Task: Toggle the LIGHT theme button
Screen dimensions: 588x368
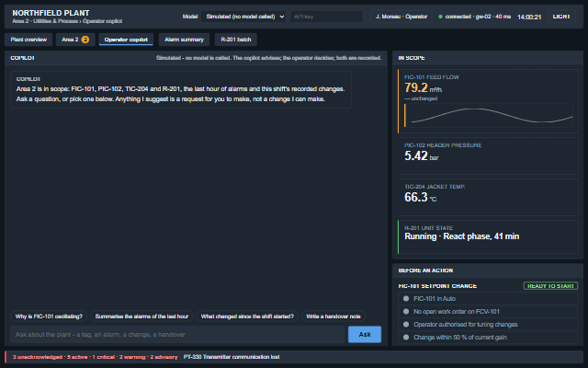Action: coord(561,17)
